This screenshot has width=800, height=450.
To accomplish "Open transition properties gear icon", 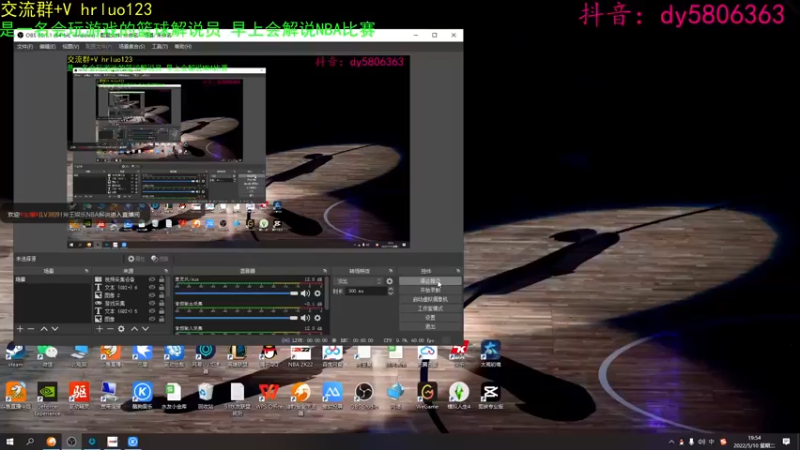I will point(390,281).
